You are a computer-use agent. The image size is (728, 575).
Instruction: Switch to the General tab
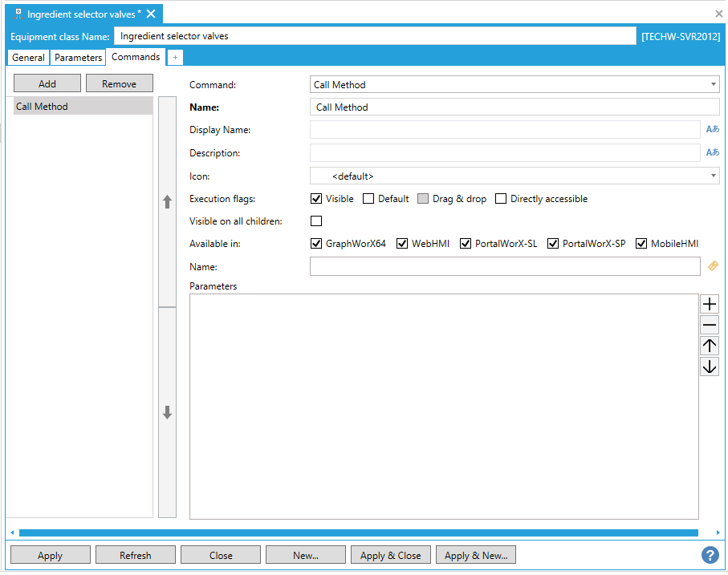pos(28,58)
